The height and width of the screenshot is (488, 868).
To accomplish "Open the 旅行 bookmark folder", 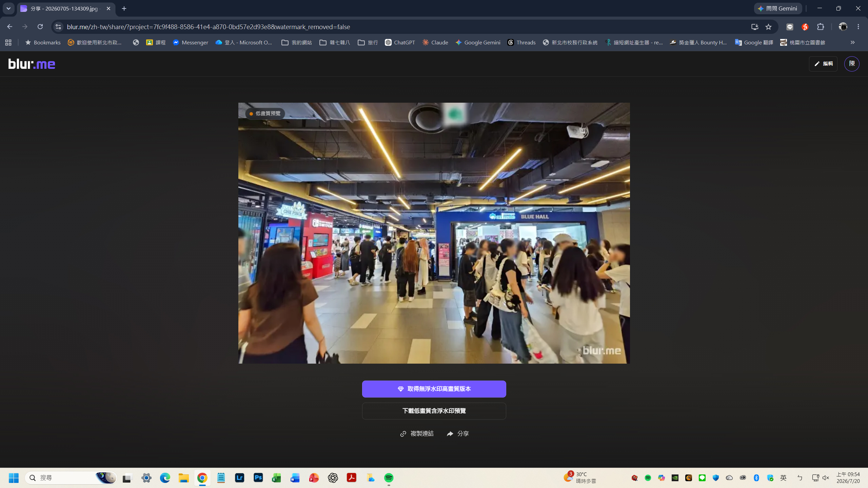I will click(x=368, y=42).
